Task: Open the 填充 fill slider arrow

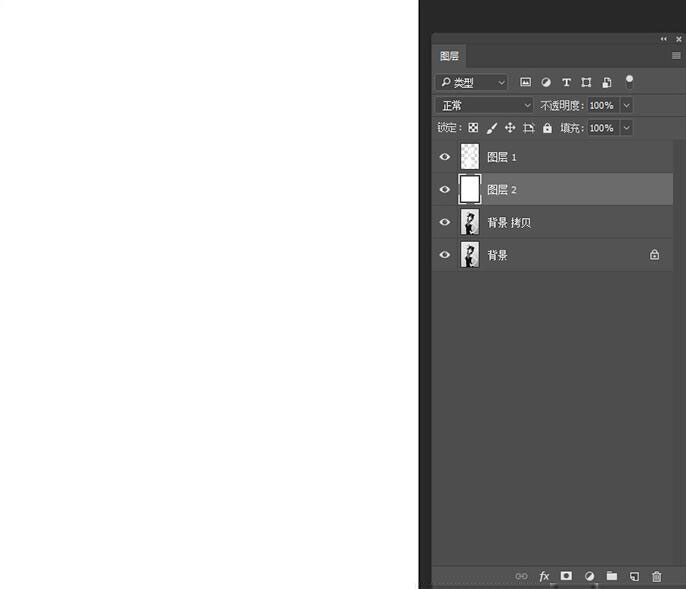Action: click(x=626, y=128)
